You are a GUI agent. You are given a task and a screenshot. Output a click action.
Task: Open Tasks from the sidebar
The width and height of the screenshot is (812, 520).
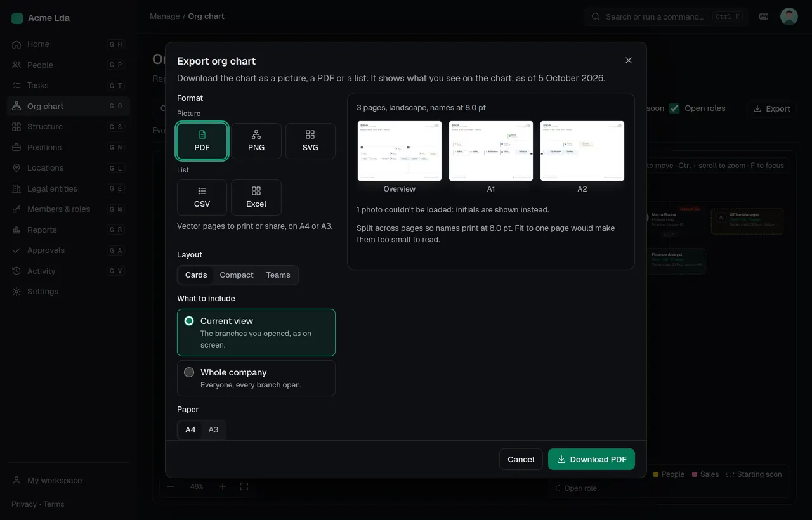coord(69,86)
